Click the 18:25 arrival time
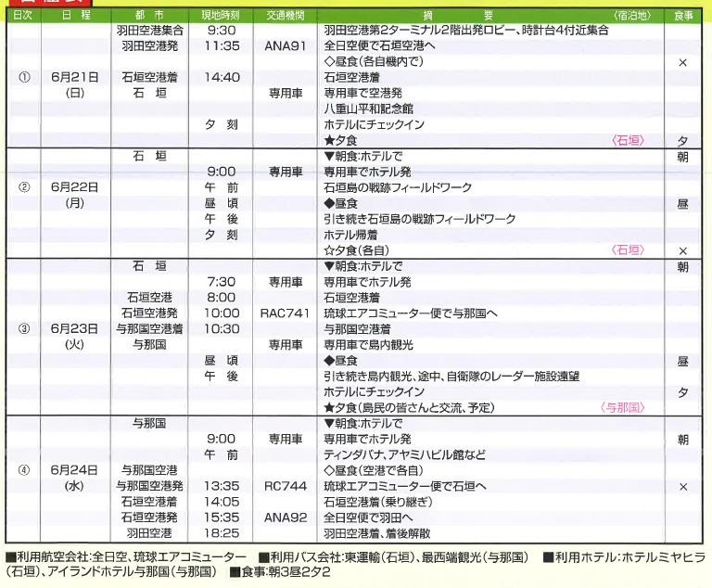712x588 pixels. click(221, 533)
